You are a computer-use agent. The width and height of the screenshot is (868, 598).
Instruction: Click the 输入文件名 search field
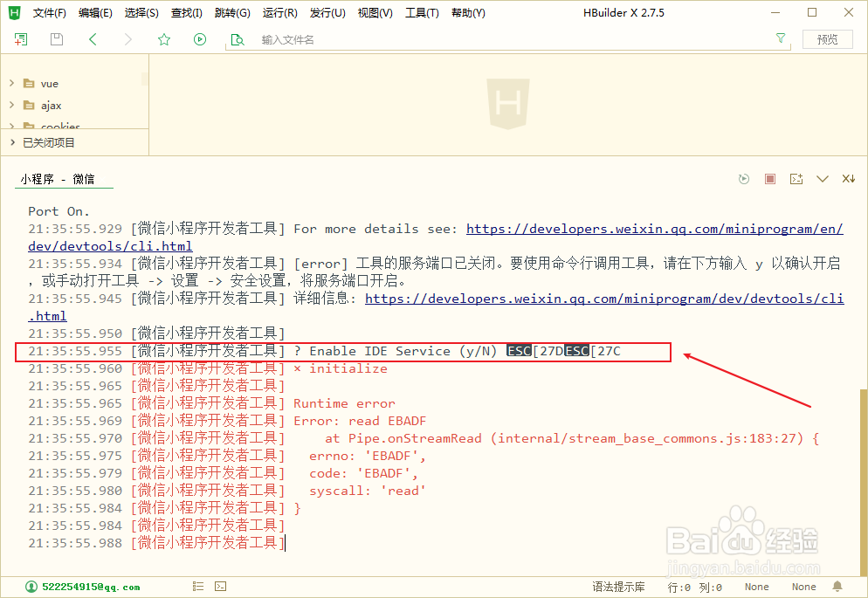(499, 40)
